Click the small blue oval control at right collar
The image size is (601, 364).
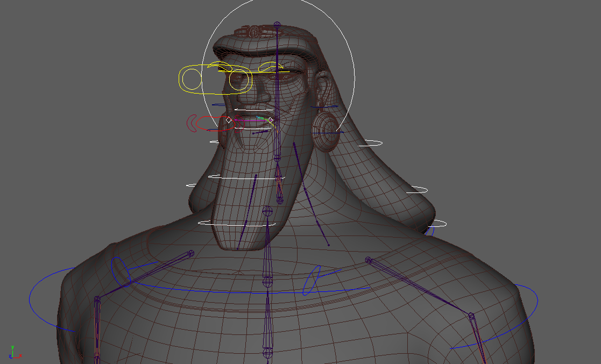(x=312, y=281)
